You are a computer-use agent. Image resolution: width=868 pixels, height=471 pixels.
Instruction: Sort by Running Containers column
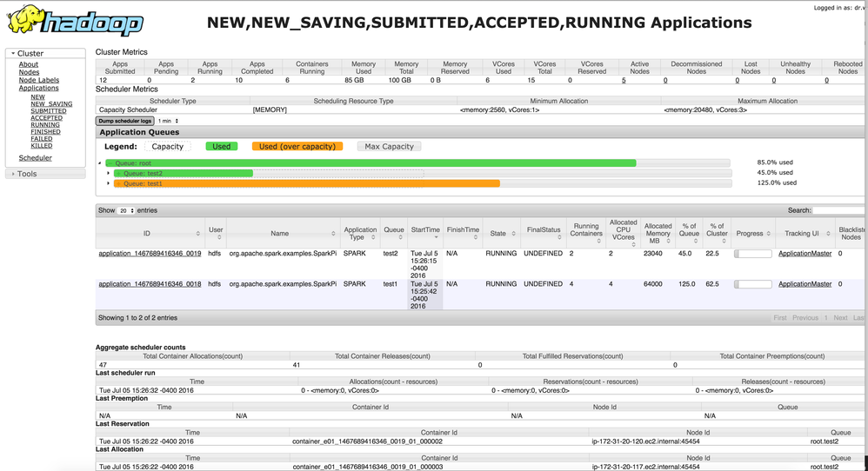tap(586, 233)
